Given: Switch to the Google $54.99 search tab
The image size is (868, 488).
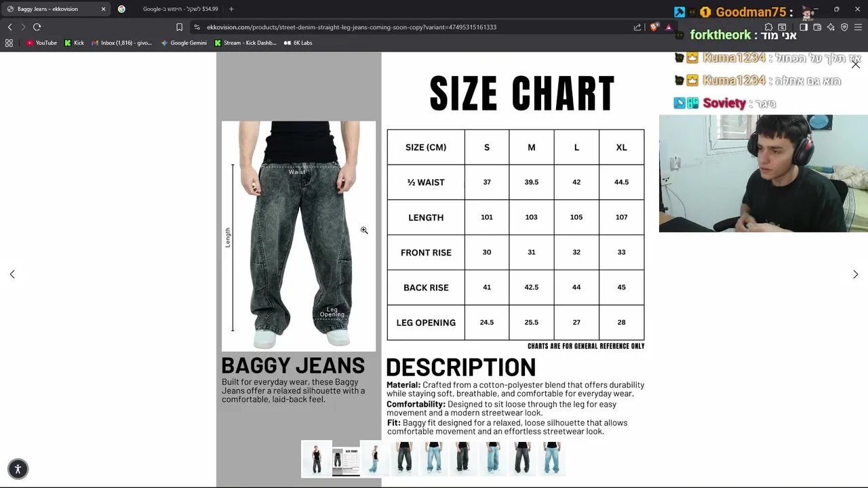Looking at the screenshot, I should tap(171, 9).
